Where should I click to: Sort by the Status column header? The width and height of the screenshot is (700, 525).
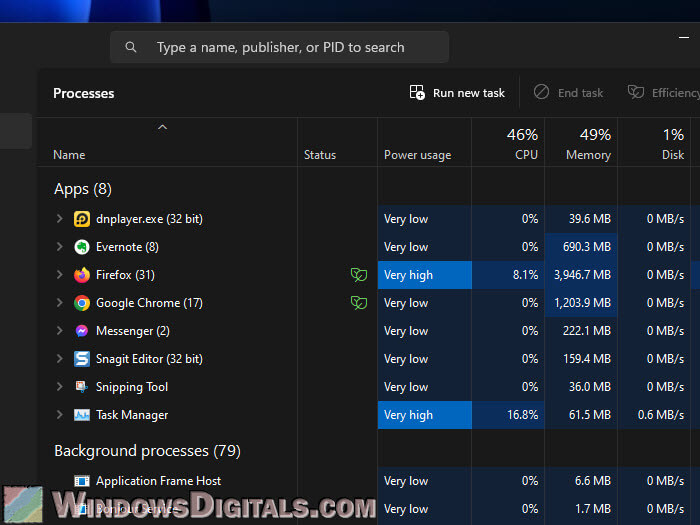click(338, 142)
